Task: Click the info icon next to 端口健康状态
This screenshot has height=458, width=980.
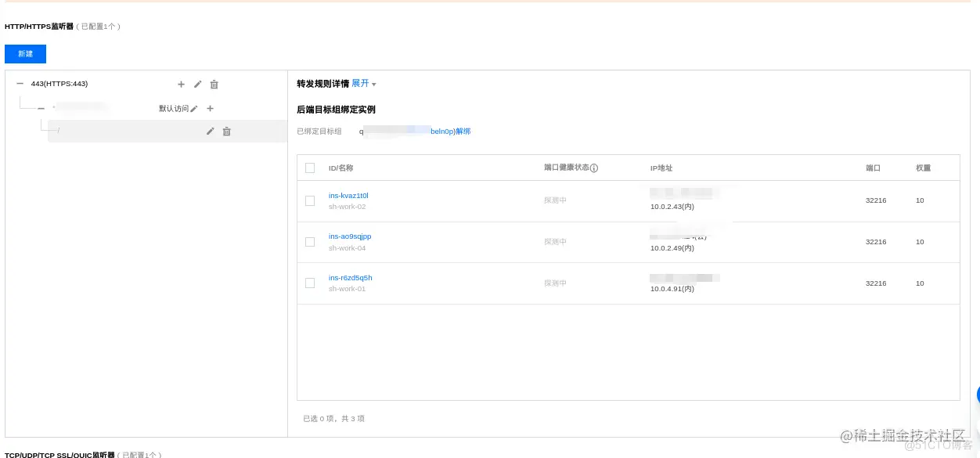Action: (594, 168)
